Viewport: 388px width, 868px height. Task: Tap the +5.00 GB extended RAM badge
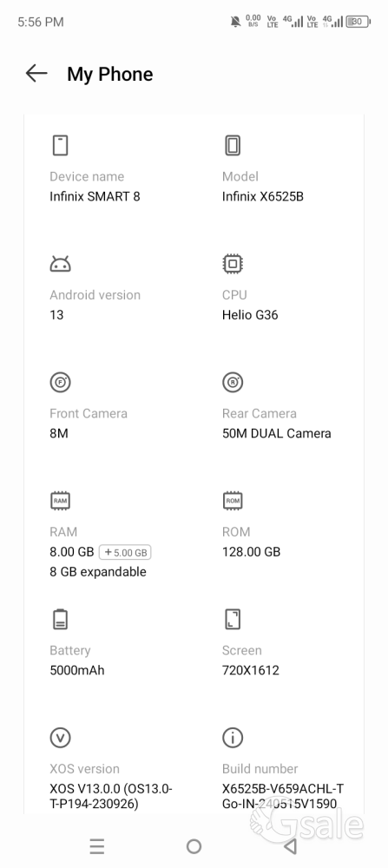(x=125, y=552)
